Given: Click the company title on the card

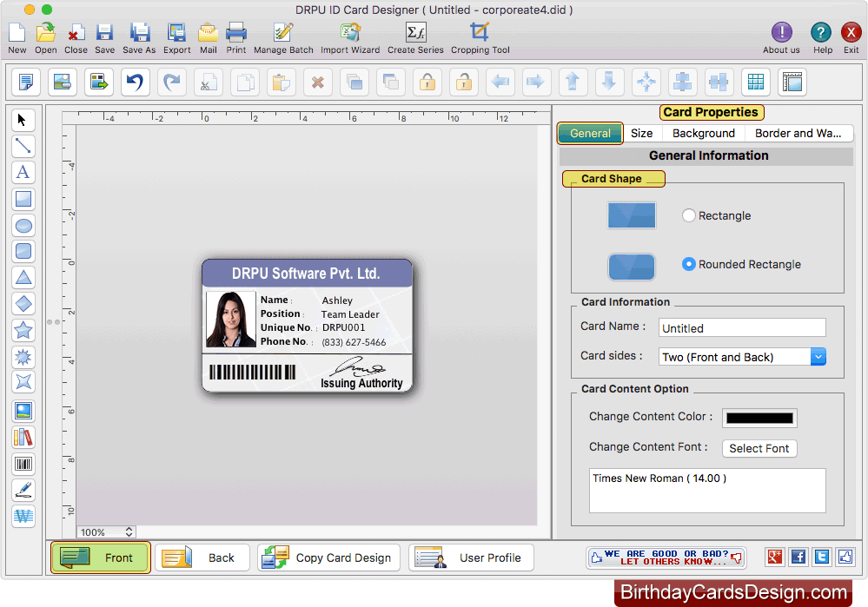Looking at the screenshot, I should coord(306,274).
